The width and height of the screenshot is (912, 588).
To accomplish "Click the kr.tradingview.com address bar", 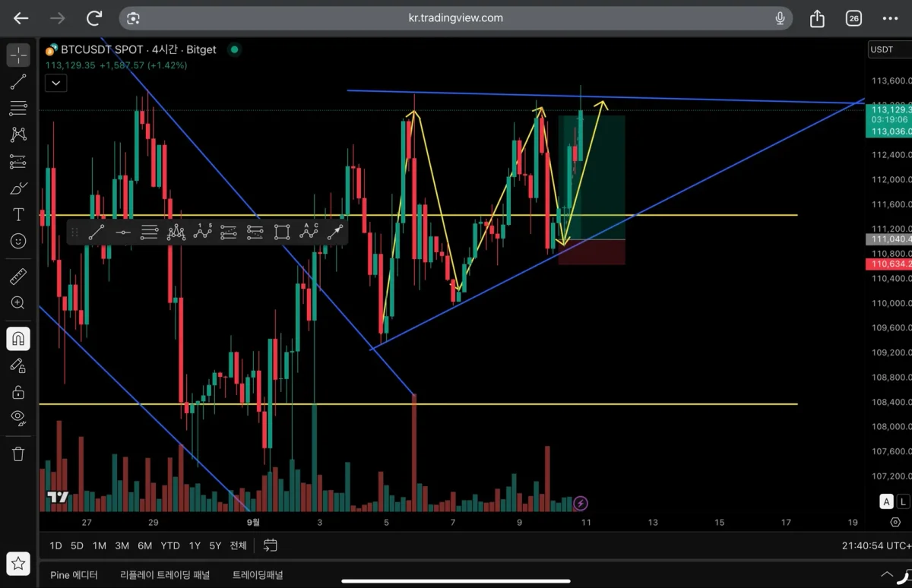I will 456,18.
